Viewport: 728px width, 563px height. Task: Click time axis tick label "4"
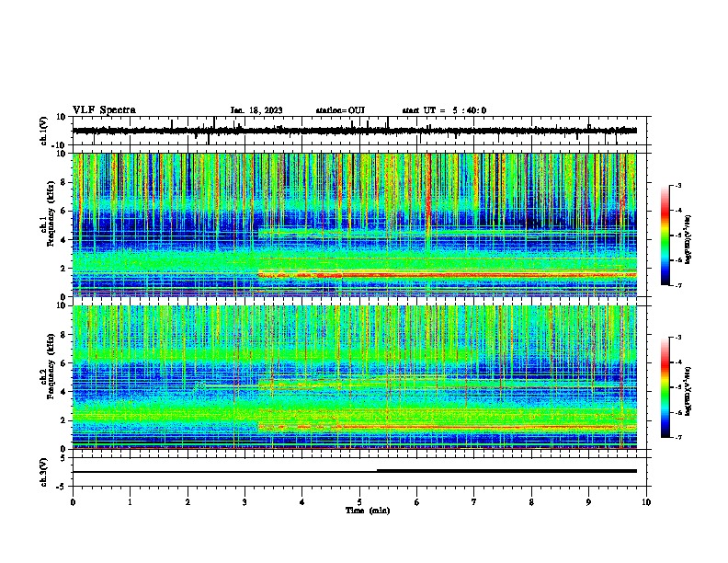coord(301,502)
